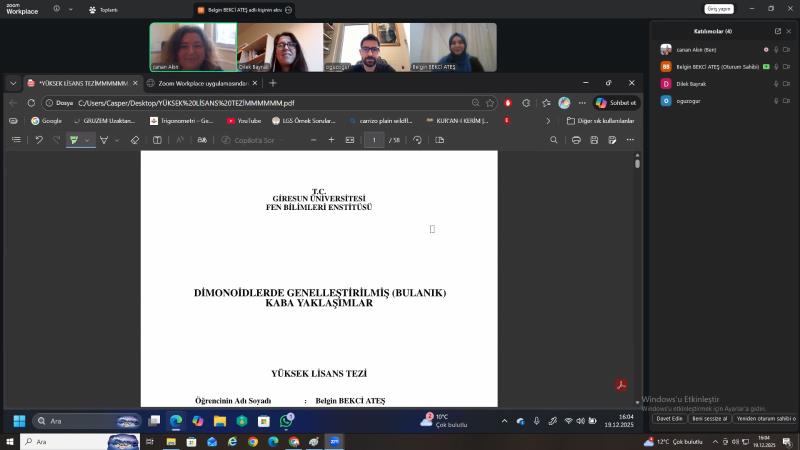Print the PDF with the printer icon

tap(576, 140)
